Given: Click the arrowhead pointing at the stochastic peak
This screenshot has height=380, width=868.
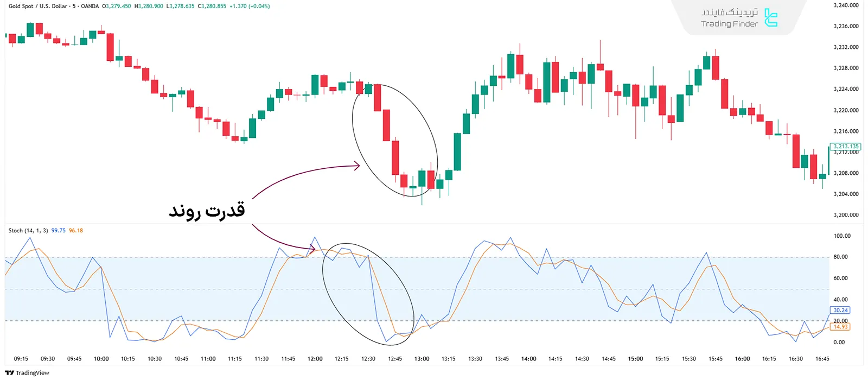Looking at the screenshot, I should click(x=312, y=249).
